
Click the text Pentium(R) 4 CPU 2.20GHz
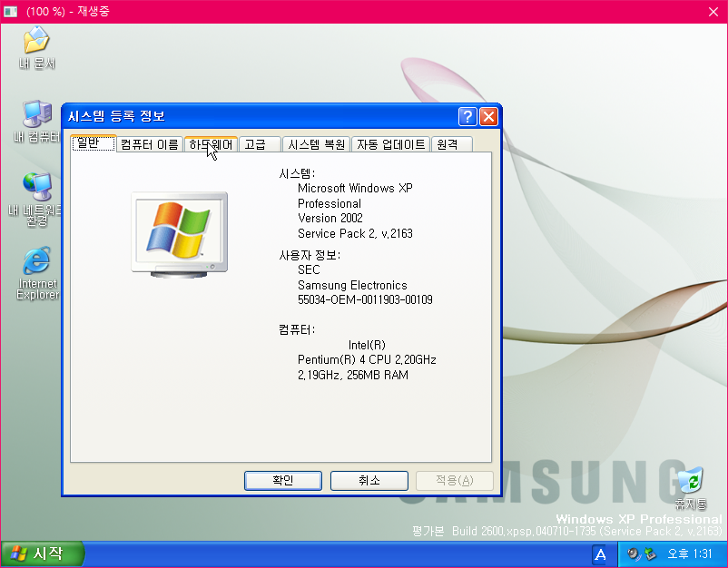click(x=367, y=359)
